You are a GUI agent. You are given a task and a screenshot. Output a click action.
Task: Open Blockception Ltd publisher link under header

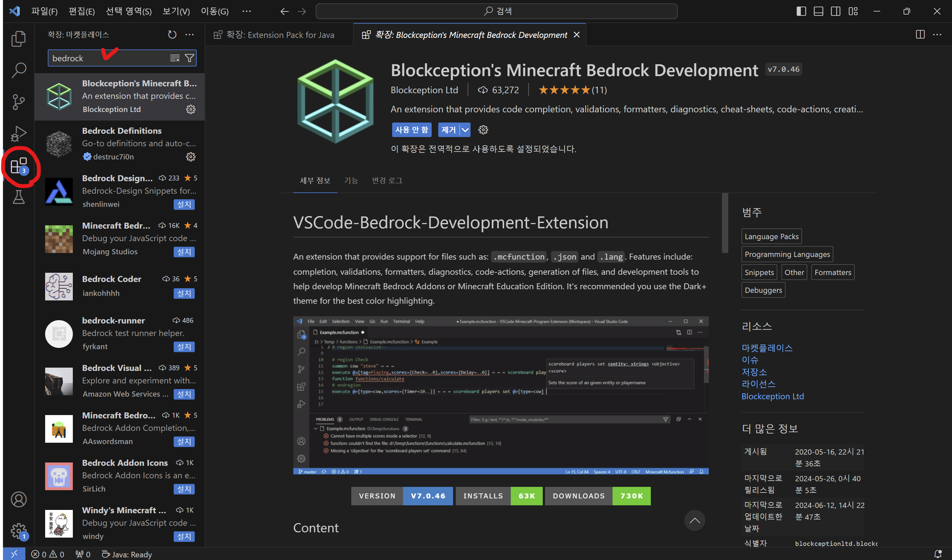pyautogui.click(x=424, y=90)
